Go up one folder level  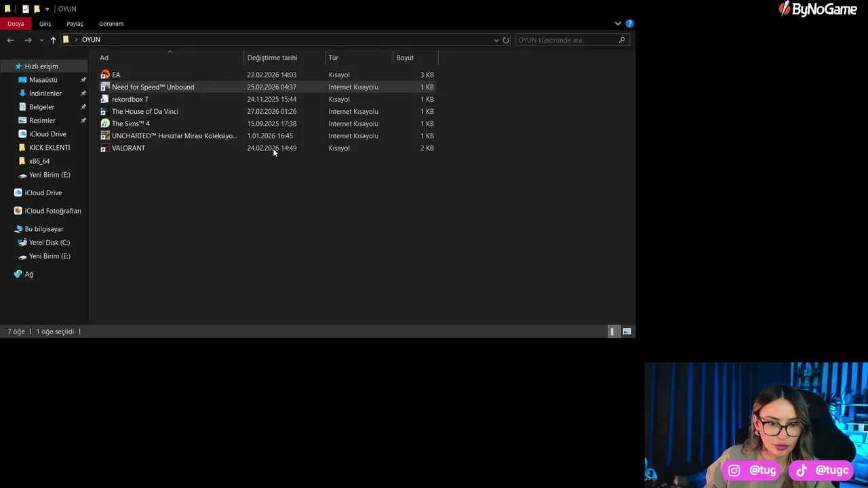point(53,40)
